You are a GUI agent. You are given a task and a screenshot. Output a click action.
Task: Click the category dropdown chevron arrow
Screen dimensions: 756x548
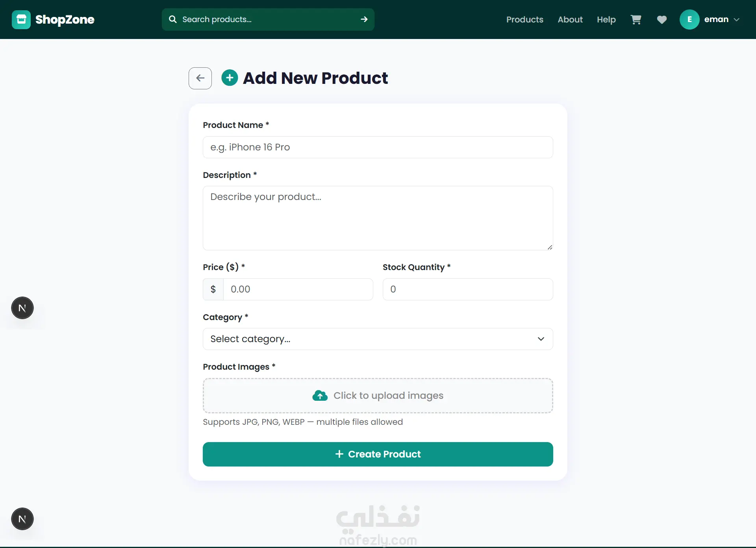pos(541,339)
